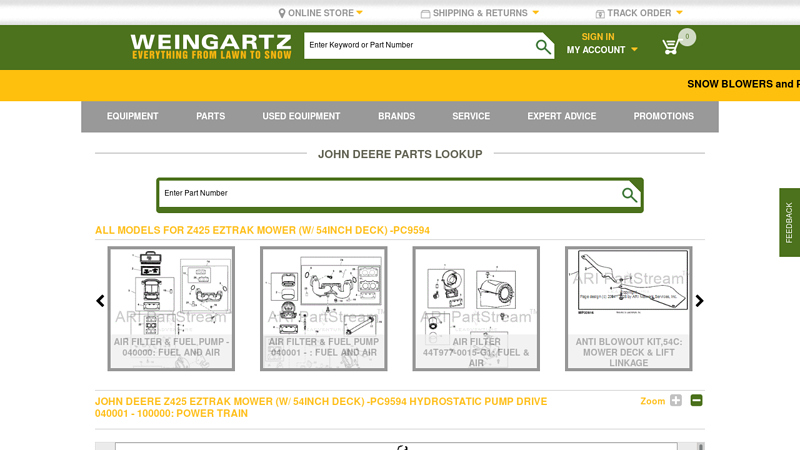Viewport: 800px width, 450px height.
Task: Open the Equipment menu
Action: 133,117
